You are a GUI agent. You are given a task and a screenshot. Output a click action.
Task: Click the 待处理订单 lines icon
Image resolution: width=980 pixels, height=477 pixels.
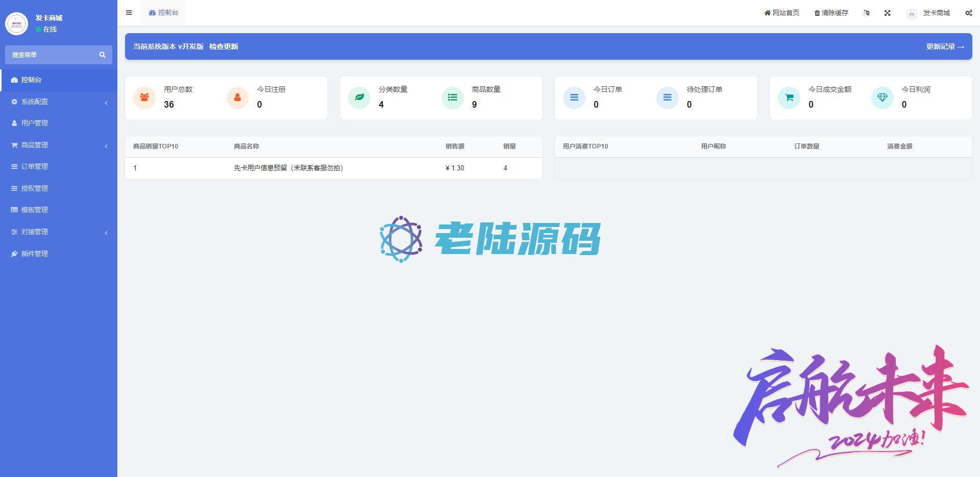point(667,97)
